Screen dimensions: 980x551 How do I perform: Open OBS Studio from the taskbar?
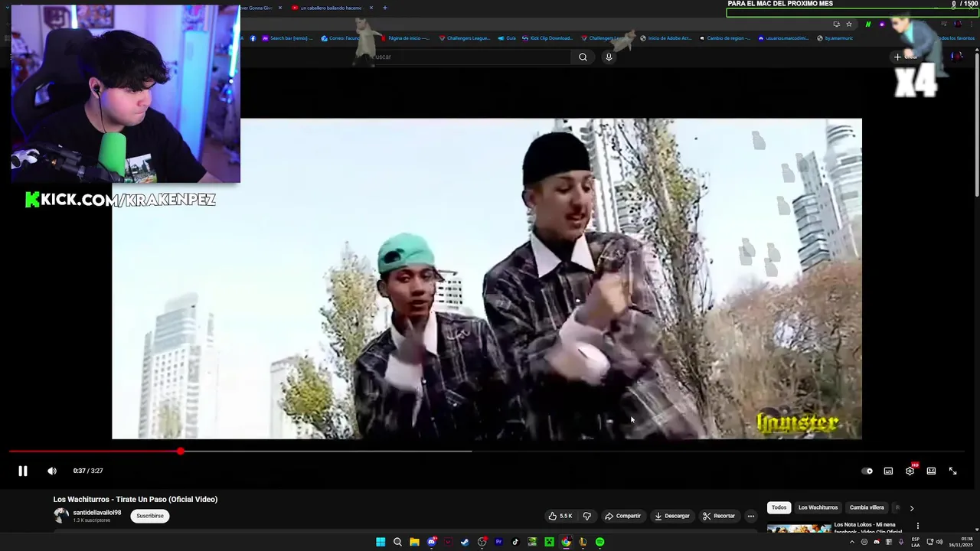tap(482, 542)
